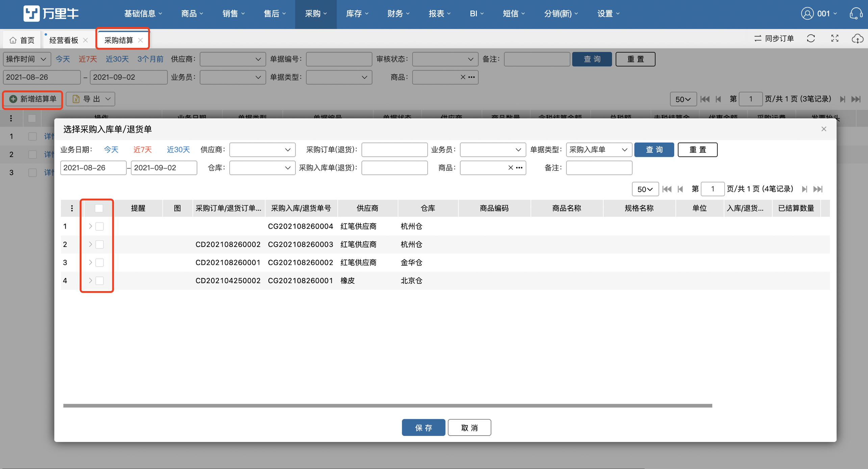Check background table row 3 checkbox
Image resolution: width=868 pixels, height=469 pixels.
(x=32, y=172)
